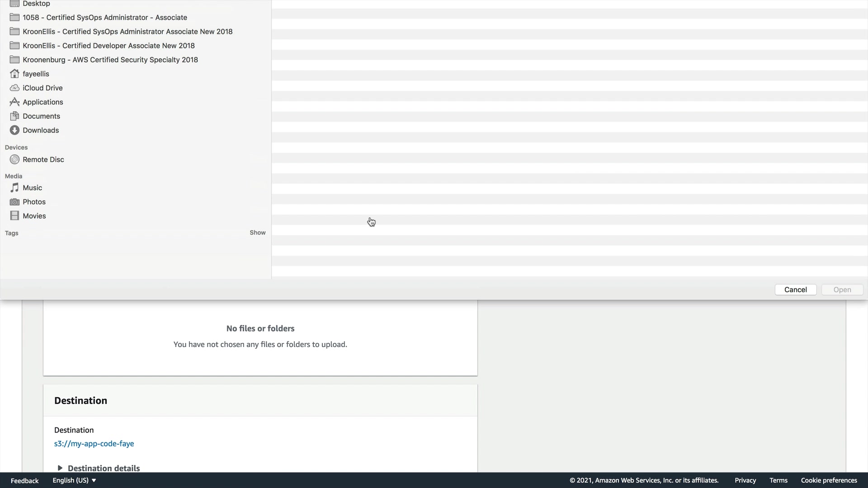Click the Music note icon

coord(14,188)
